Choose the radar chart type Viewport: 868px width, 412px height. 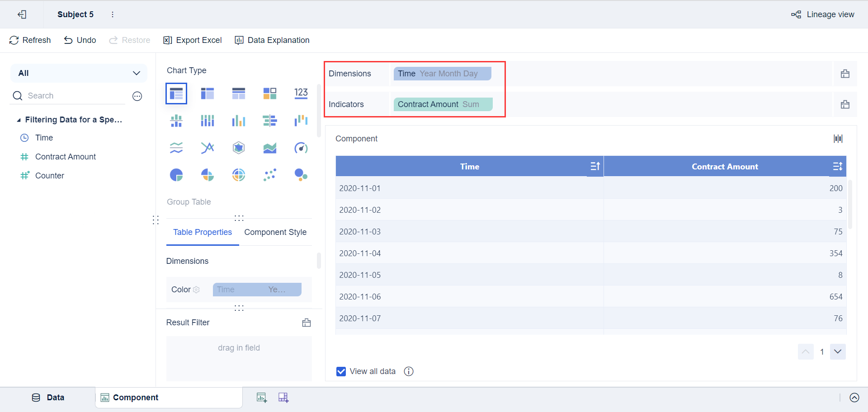239,148
